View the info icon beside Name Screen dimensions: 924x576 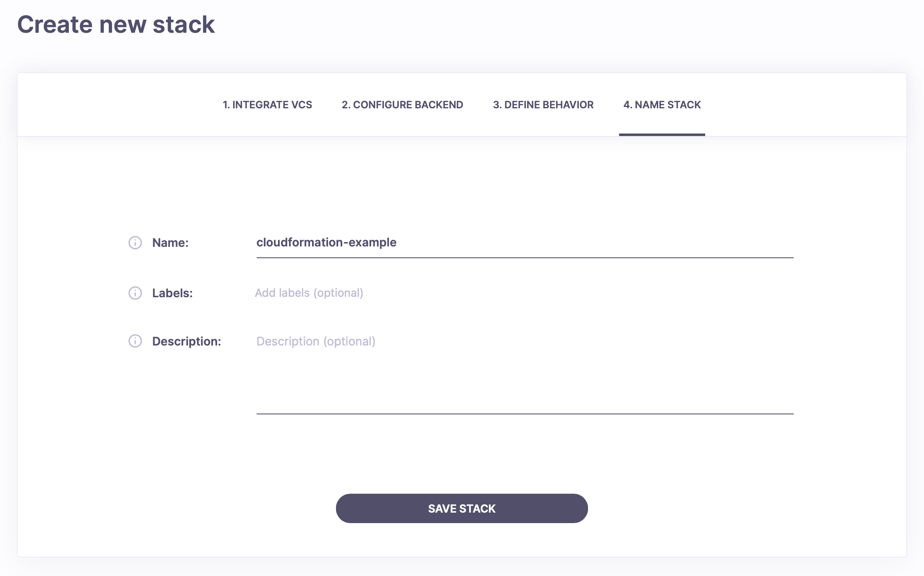134,242
